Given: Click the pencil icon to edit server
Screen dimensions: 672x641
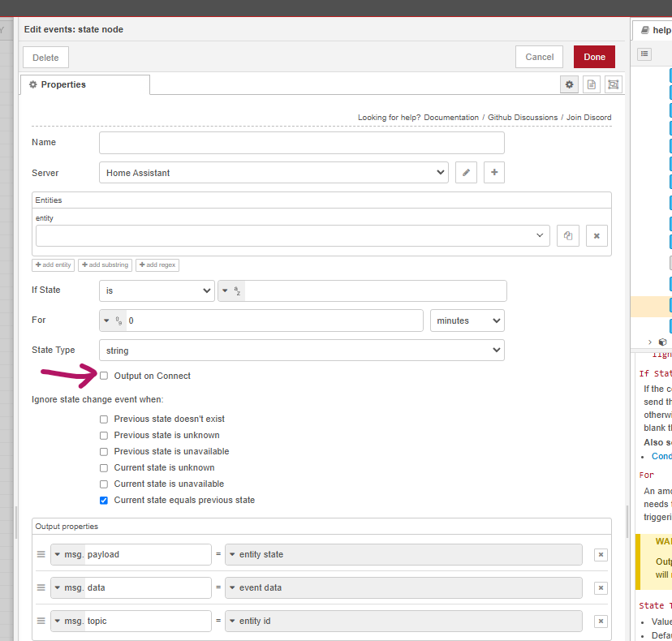Looking at the screenshot, I should click(466, 172).
